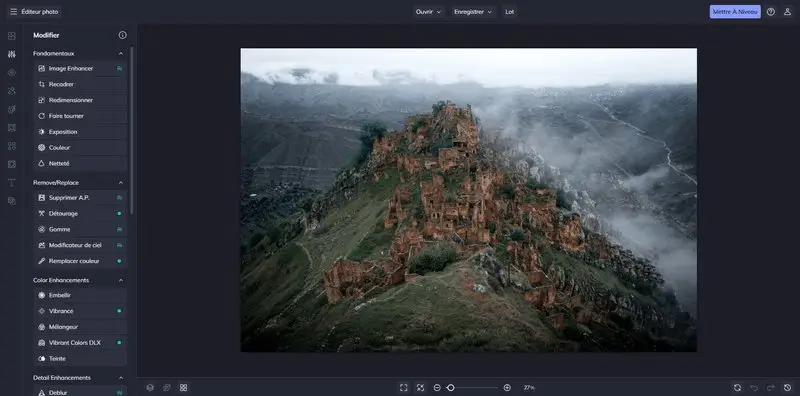The image size is (800, 396).
Task: Open the Couleur tool
Action: (81, 147)
